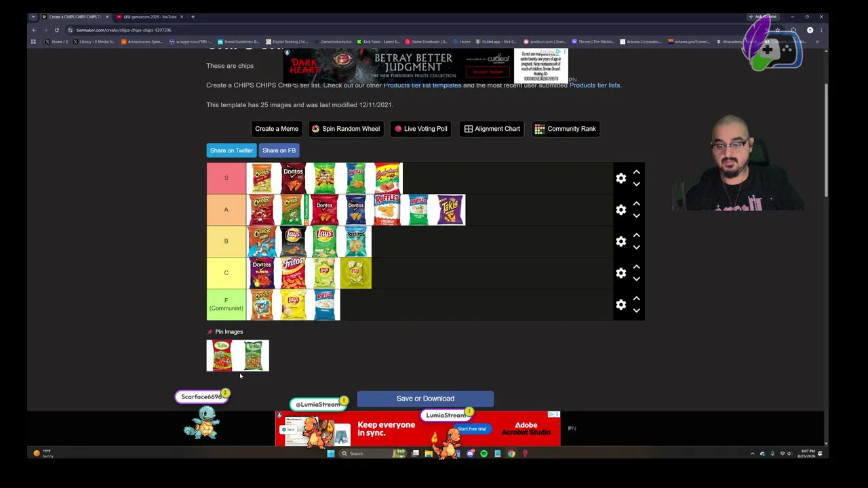
Task: Move S tier row down with arrow
Action: (636, 184)
